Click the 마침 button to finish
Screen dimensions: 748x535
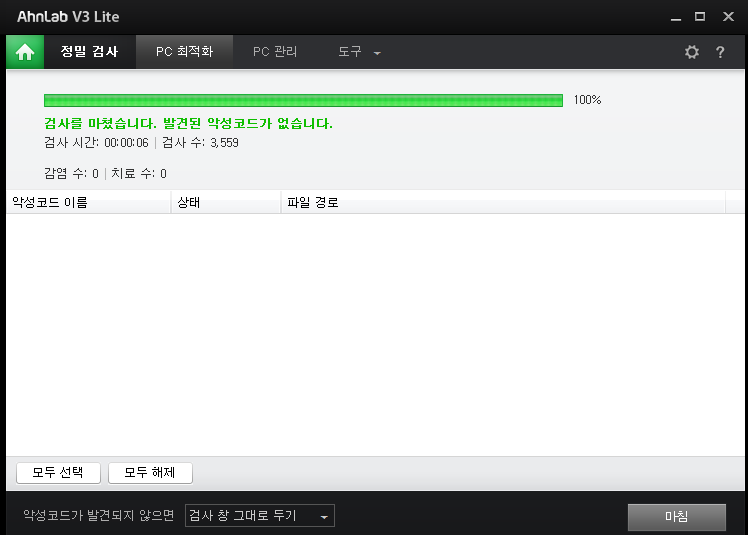[676, 517]
